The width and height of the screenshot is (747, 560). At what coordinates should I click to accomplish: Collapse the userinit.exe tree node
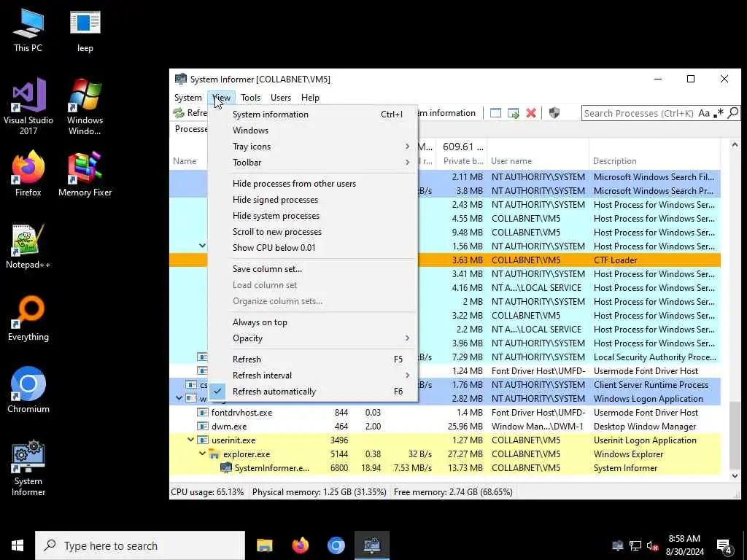click(x=190, y=440)
